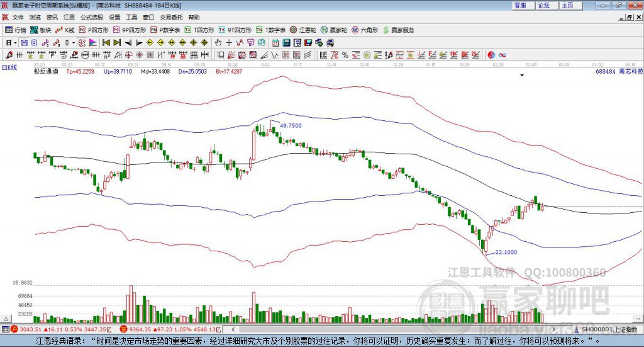Jump to first bar with skip-start icon
Screen dimensions: 644x347
pos(106,43)
